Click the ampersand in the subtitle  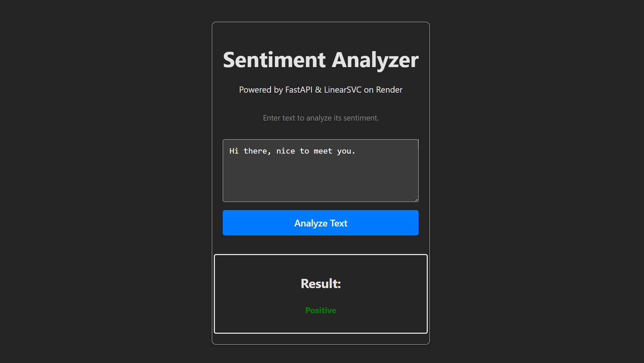[x=318, y=90]
